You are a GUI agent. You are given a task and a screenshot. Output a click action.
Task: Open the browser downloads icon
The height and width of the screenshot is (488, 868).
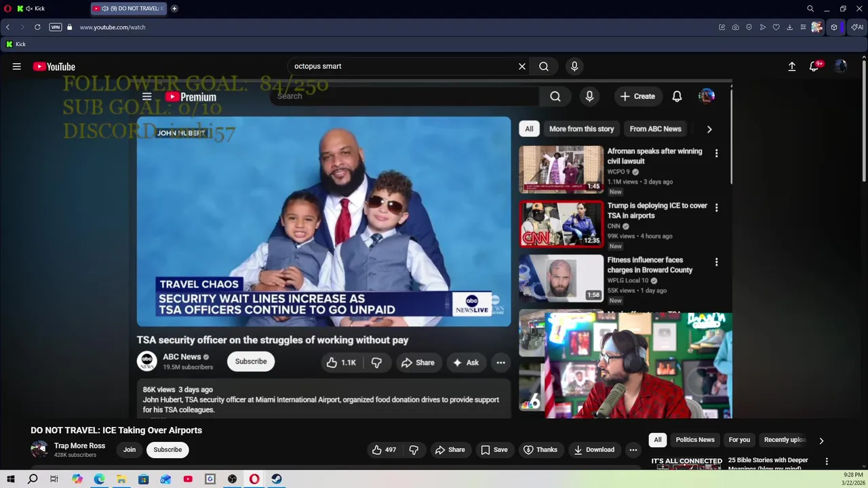pos(790,27)
